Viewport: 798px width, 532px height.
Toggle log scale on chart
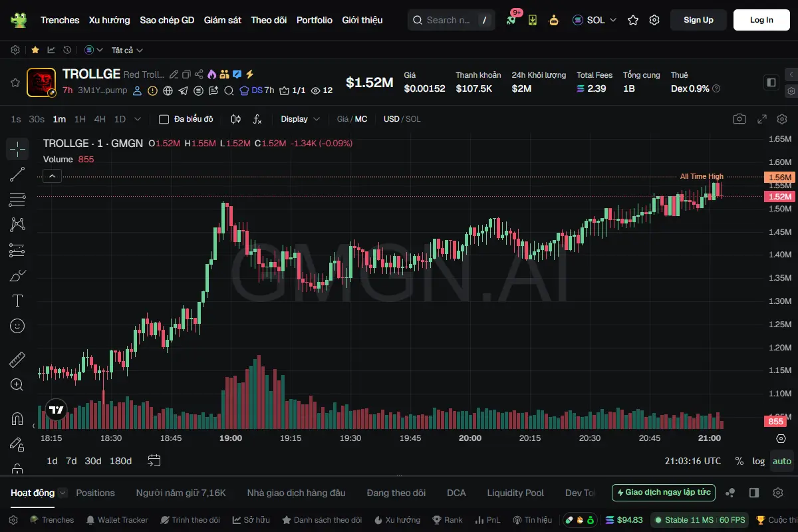758,461
